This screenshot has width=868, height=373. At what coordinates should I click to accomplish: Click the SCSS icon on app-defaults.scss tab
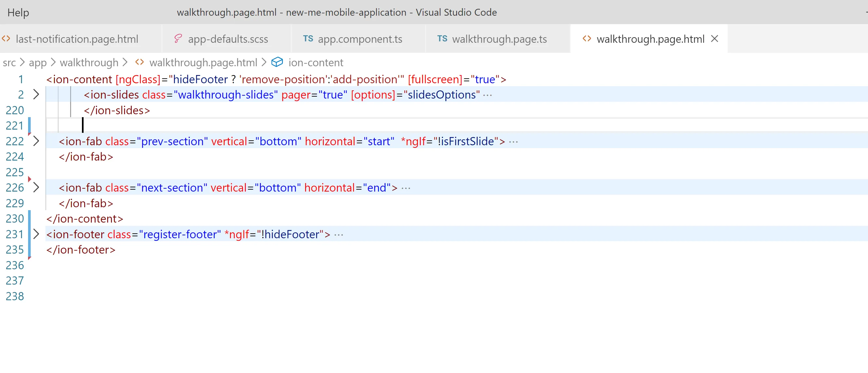[x=178, y=39]
